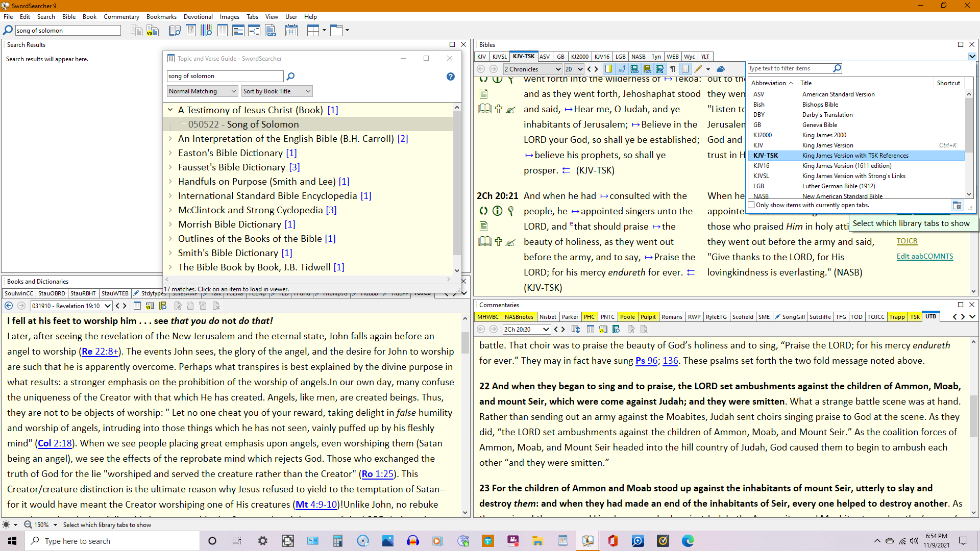Click the VS compare icon in Books toolbar
Screen dimensions: 980x551
coord(150,306)
